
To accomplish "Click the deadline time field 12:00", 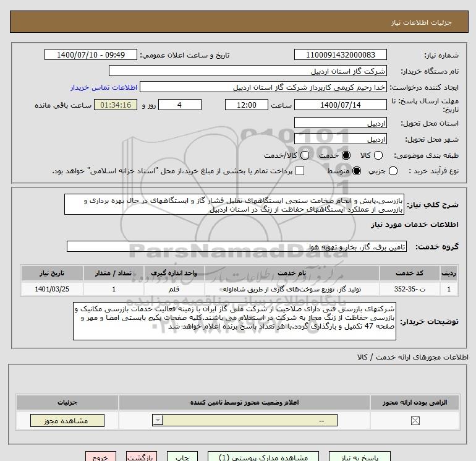I will tap(247, 105).
